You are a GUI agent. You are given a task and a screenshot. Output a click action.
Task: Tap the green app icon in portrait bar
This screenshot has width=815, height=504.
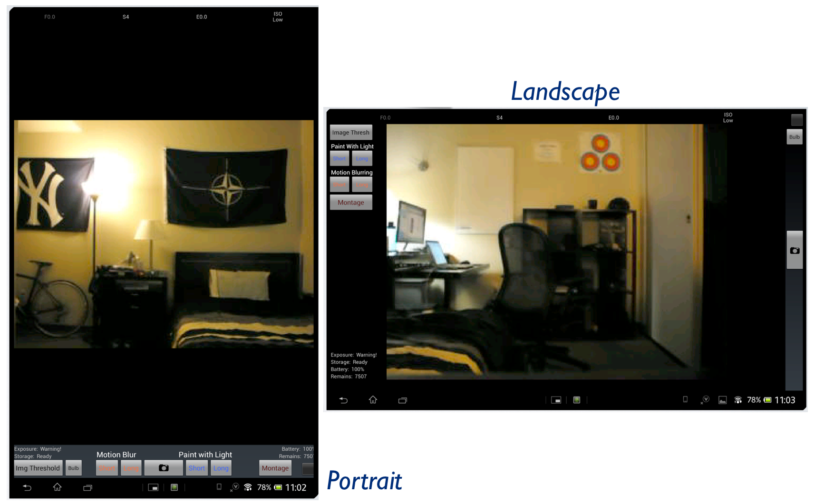pyautogui.click(x=175, y=487)
